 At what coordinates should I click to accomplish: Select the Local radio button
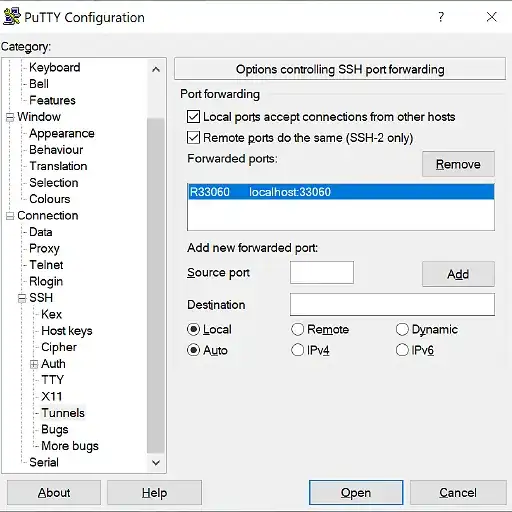coord(193,329)
